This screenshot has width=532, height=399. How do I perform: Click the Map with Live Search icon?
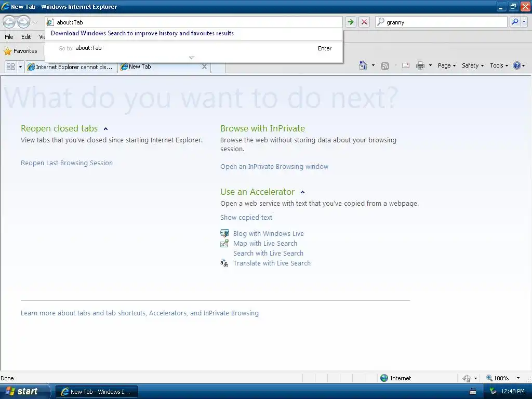coord(224,243)
